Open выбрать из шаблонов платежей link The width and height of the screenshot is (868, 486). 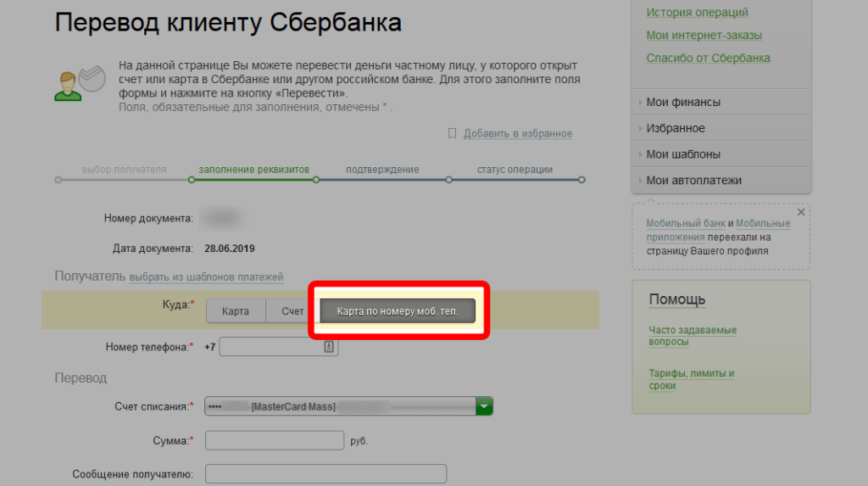click(206, 277)
